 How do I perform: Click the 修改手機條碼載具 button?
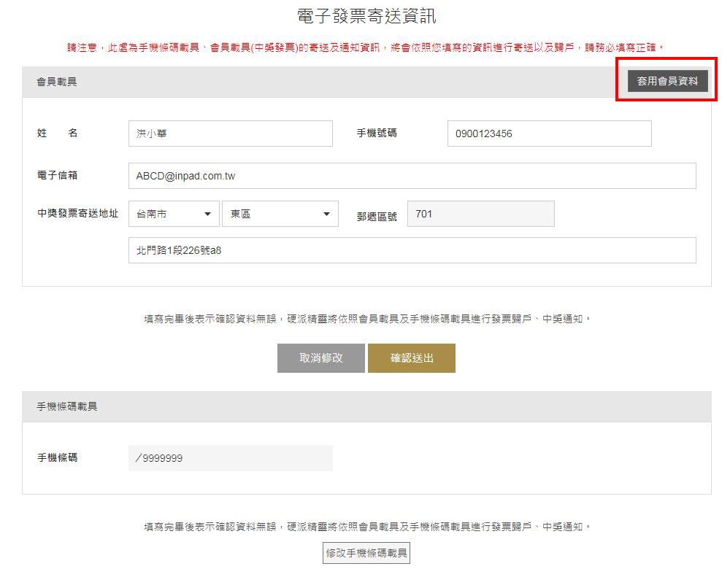(366, 553)
